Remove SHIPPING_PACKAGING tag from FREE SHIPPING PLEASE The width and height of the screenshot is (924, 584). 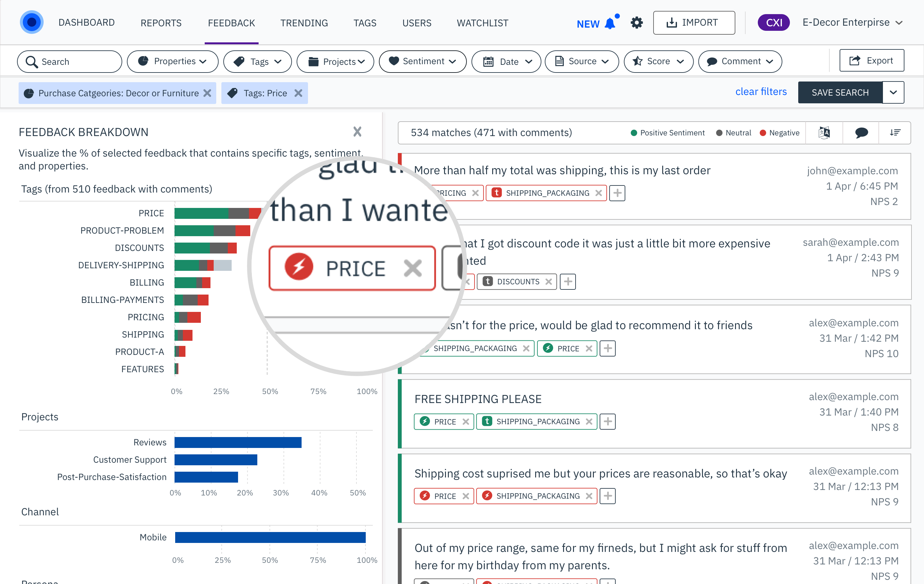tap(589, 422)
